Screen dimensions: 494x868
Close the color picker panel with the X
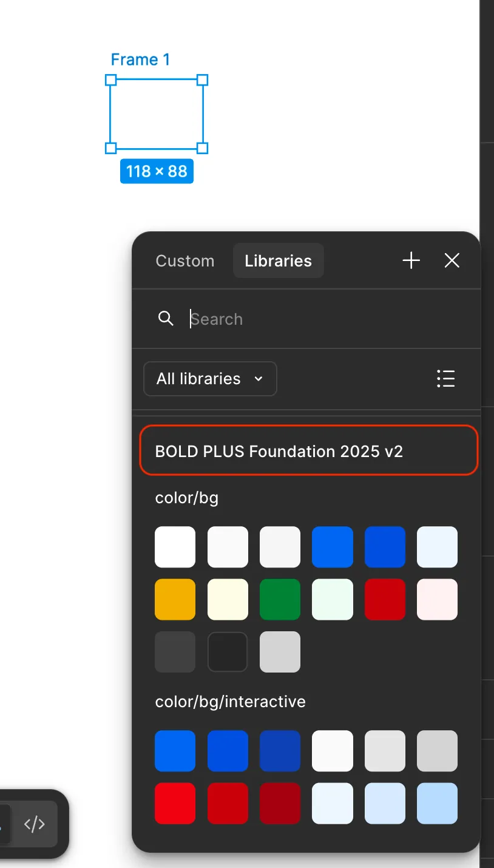click(452, 260)
